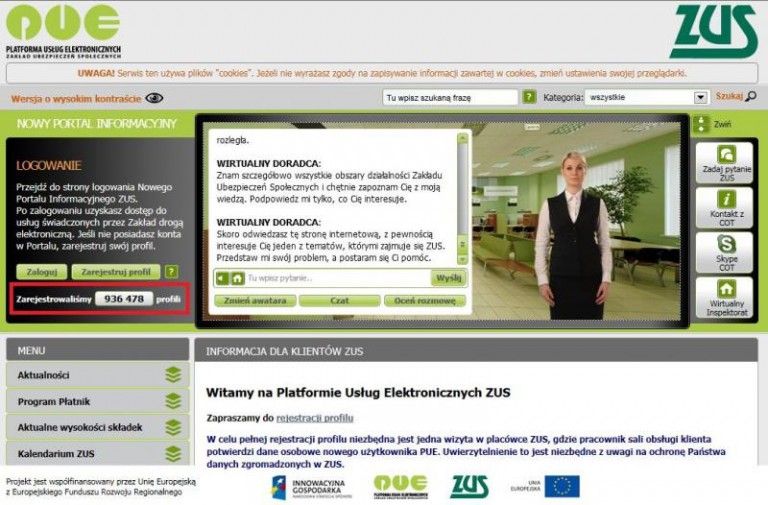Expand Aktualności with its layers icon

(173, 375)
